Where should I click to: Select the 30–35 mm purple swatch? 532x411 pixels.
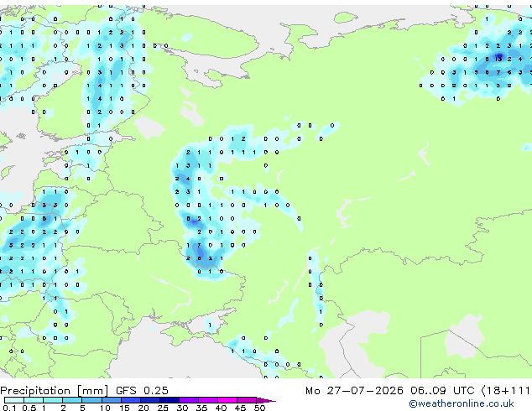point(188,400)
